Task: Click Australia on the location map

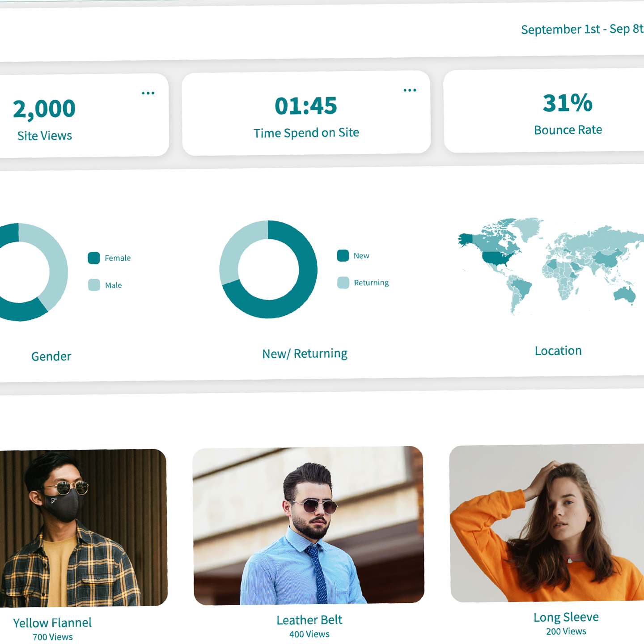Action: (624, 294)
